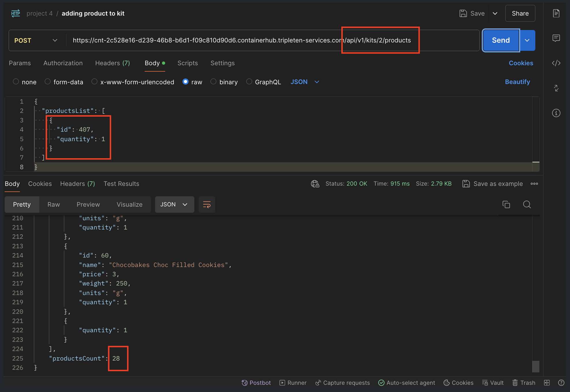570x392 pixels.
Task: Open Cookies in the bottom status bar
Action: (x=459, y=383)
